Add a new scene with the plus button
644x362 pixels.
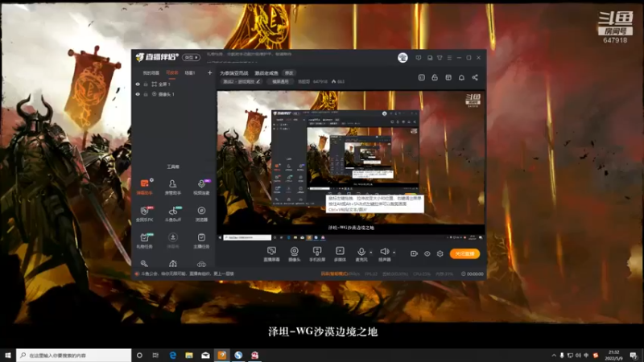210,72
